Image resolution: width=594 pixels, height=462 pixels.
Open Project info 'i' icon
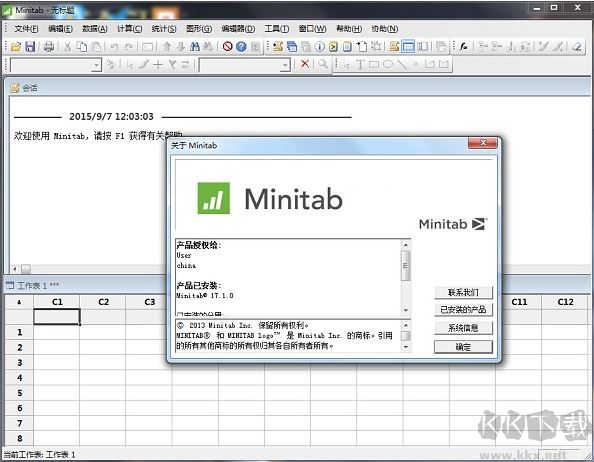tap(320, 47)
